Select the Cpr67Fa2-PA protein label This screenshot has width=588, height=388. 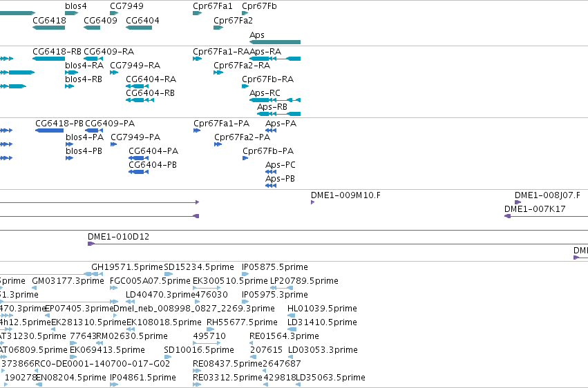[x=243, y=137]
